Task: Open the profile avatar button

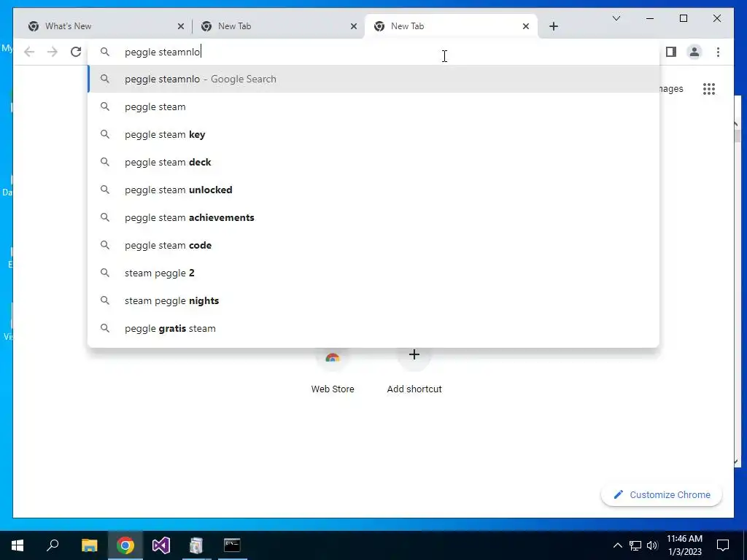Action: pos(694,52)
